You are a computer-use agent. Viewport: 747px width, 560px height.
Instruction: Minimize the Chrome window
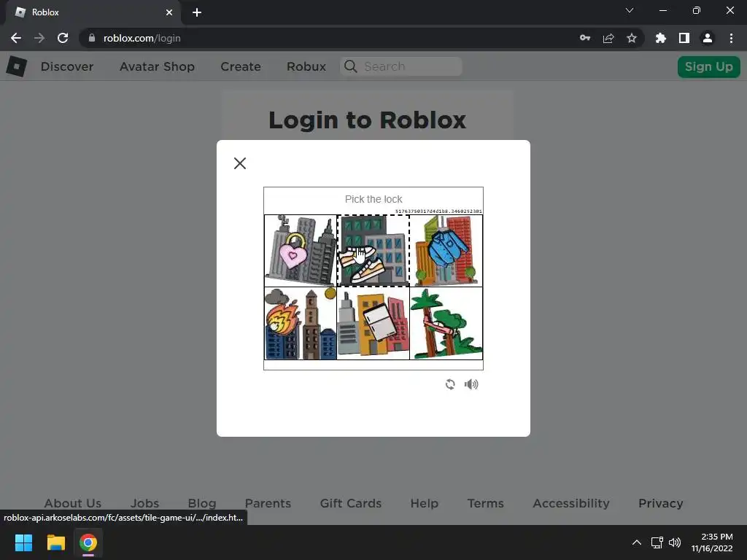tap(663, 10)
